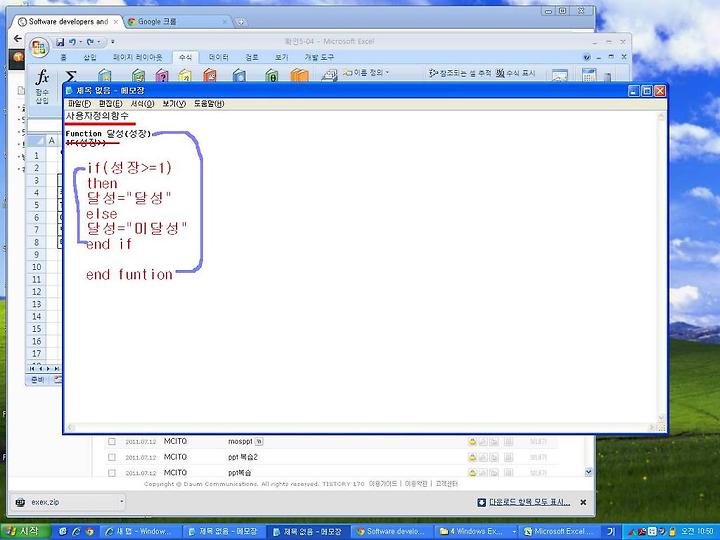Click the 다운로드 항목 모두 표시 link
Viewport: 720px width, 540px height.
(529, 502)
